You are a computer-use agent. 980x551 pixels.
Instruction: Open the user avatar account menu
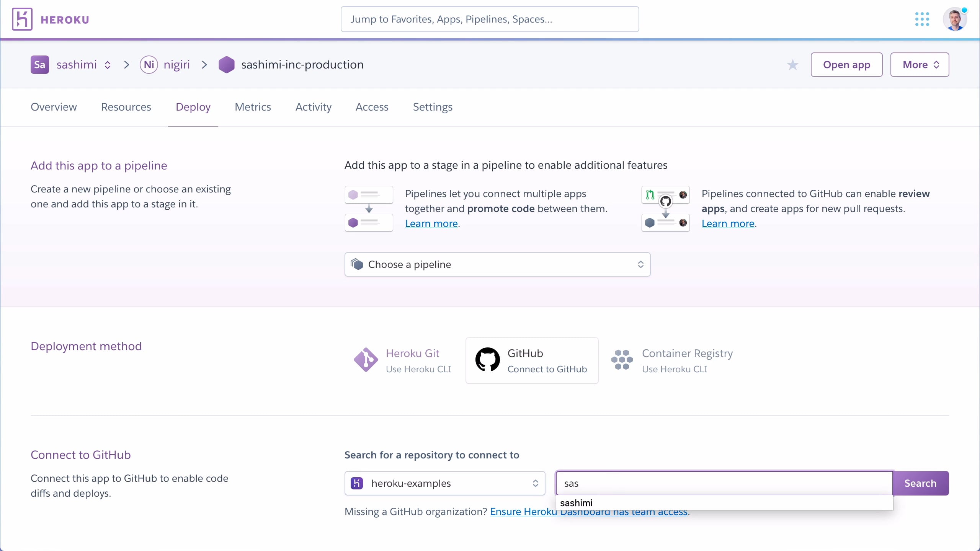955,19
